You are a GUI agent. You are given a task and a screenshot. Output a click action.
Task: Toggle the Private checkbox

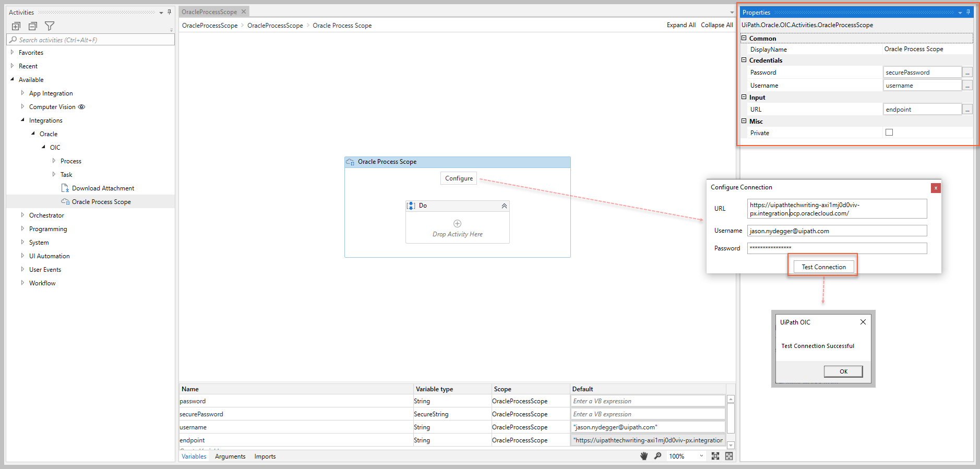pyautogui.click(x=889, y=133)
